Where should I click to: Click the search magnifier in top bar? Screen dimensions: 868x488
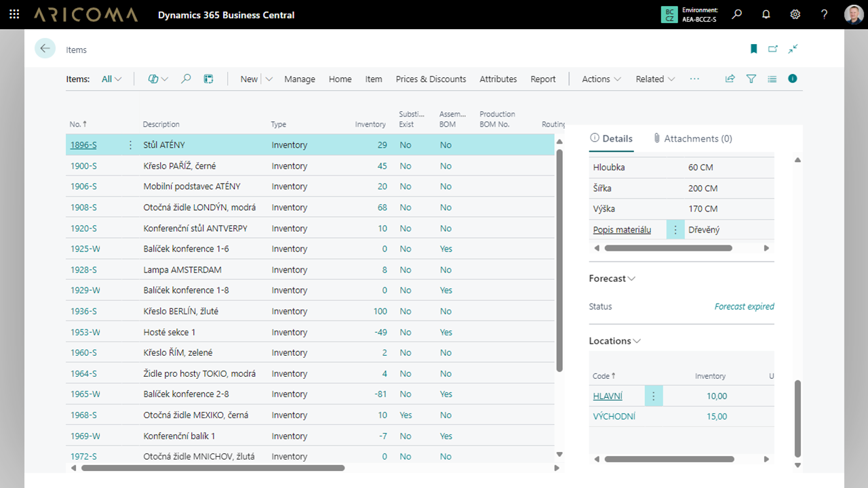(737, 14)
